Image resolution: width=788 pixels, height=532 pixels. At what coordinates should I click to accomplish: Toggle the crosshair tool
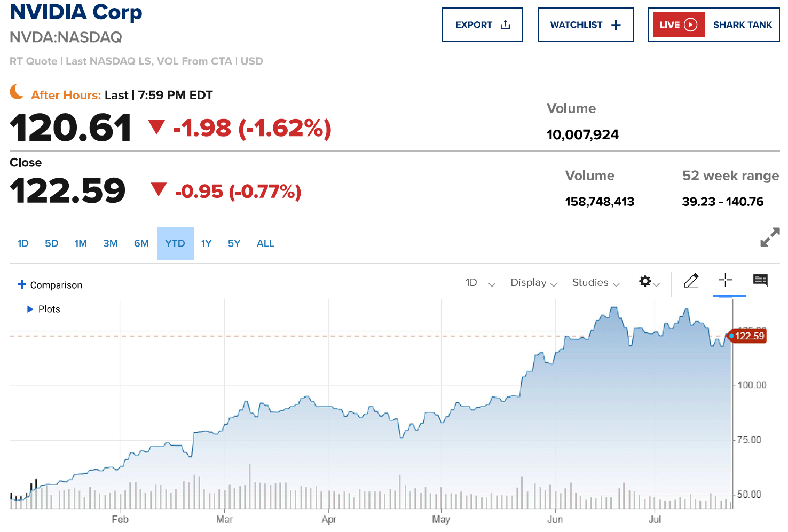(725, 280)
